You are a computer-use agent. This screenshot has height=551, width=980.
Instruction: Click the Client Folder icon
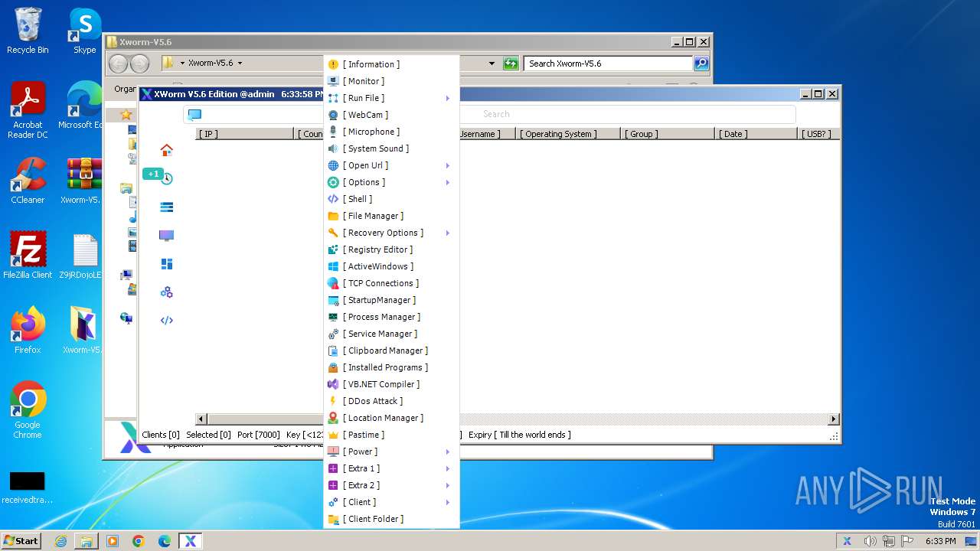point(333,519)
